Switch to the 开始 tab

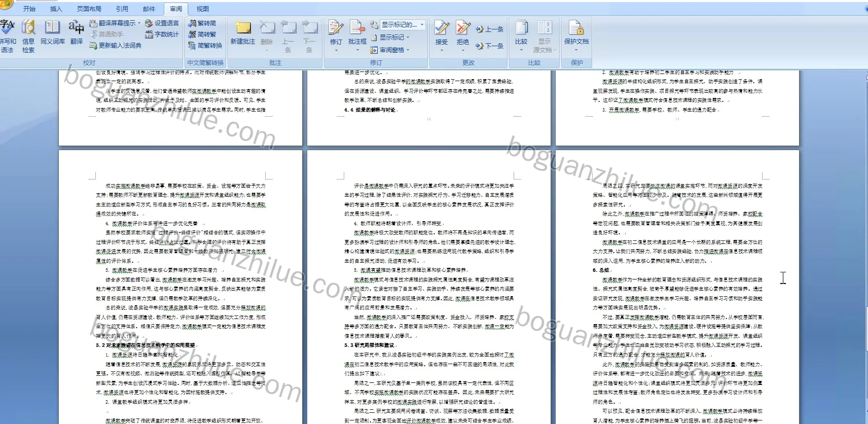(29, 9)
